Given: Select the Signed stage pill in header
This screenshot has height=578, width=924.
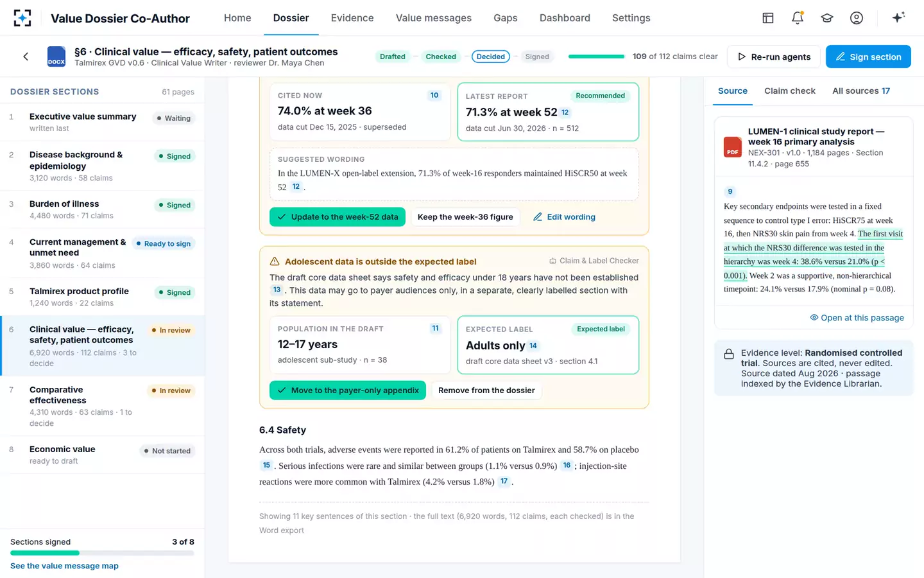Looking at the screenshot, I should click(x=537, y=57).
